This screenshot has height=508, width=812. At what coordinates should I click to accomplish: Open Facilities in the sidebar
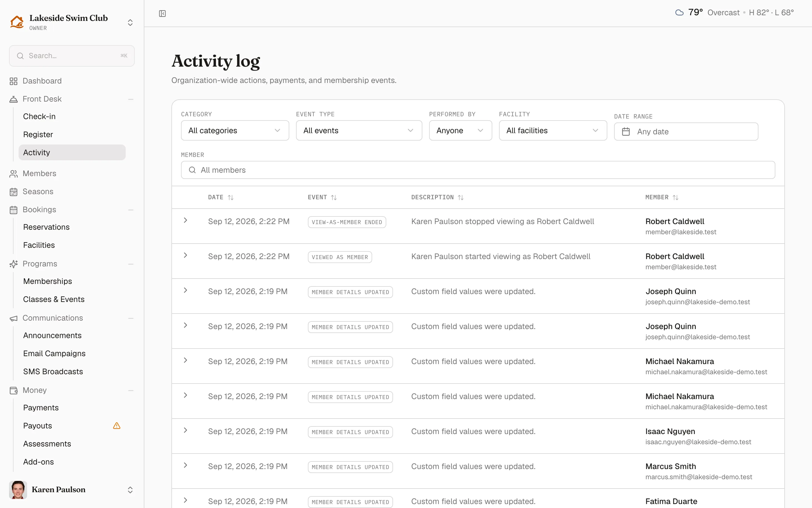(39, 245)
